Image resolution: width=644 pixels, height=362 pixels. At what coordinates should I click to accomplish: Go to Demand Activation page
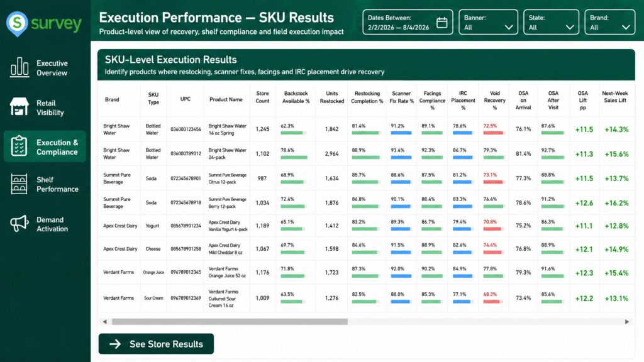[x=45, y=224]
